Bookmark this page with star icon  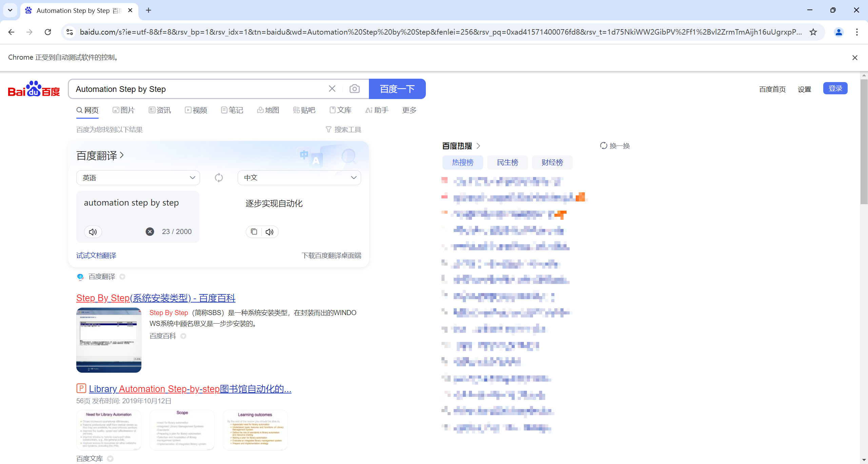click(813, 32)
